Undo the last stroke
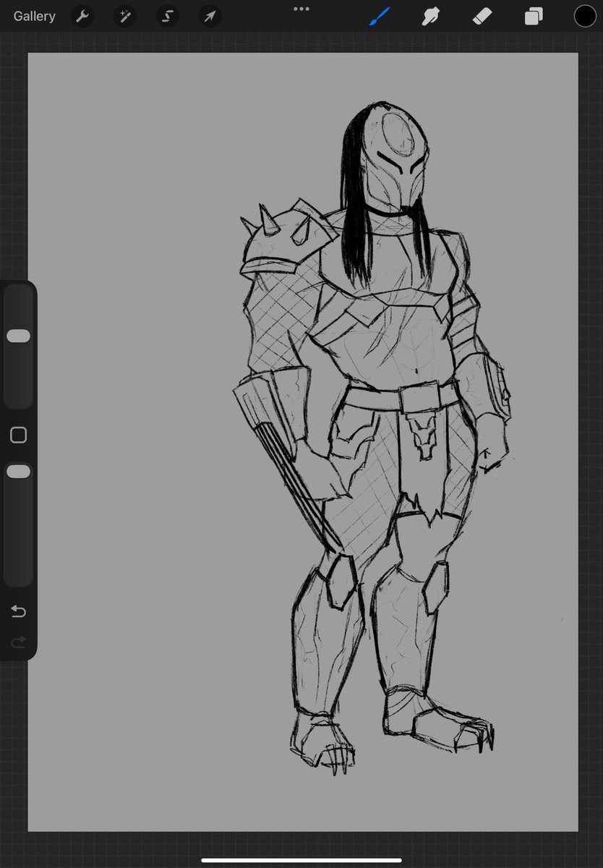This screenshot has width=603, height=868. [x=18, y=612]
